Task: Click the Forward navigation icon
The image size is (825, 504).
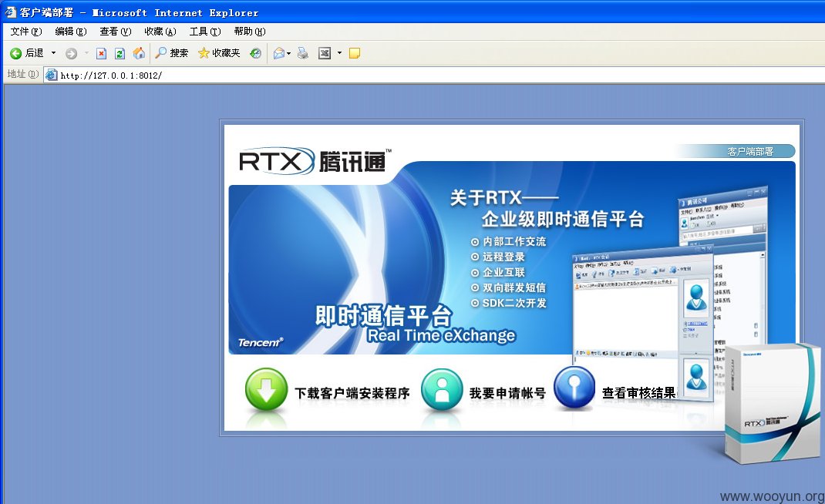Action: pos(71,53)
